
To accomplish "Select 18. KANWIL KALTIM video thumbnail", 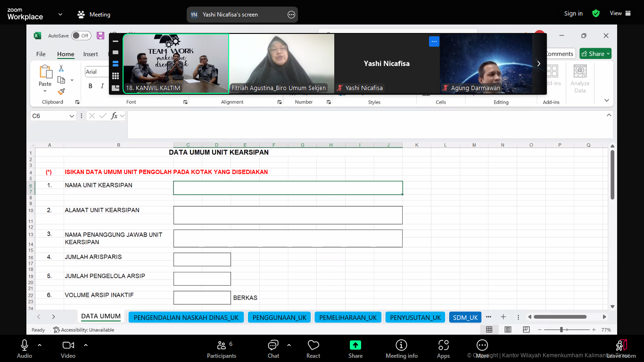I will (176, 64).
